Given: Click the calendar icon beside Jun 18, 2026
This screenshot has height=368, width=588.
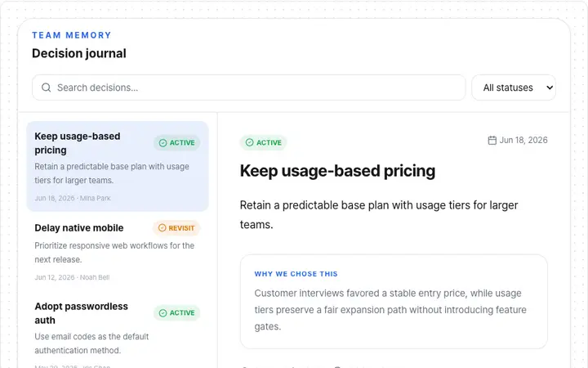Looking at the screenshot, I should pyautogui.click(x=492, y=141).
